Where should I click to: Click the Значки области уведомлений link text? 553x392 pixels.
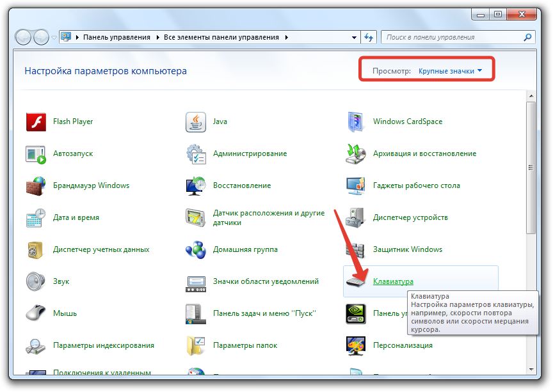point(266,281)
